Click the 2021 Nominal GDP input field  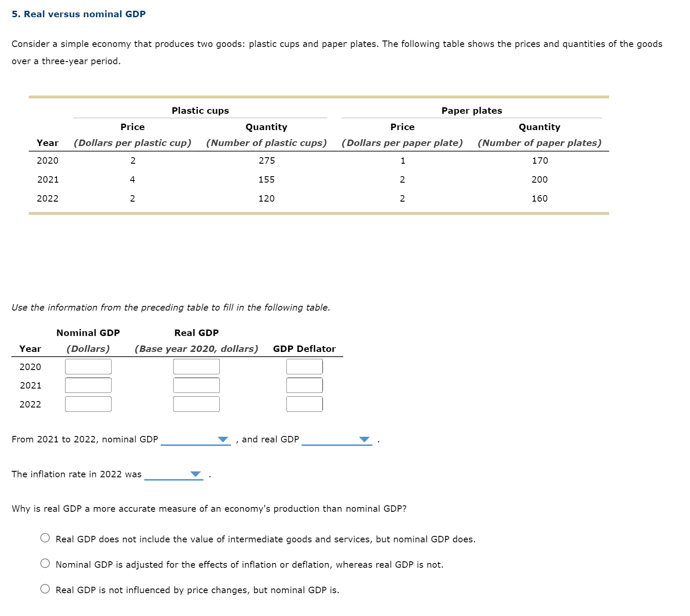point(88,385)
